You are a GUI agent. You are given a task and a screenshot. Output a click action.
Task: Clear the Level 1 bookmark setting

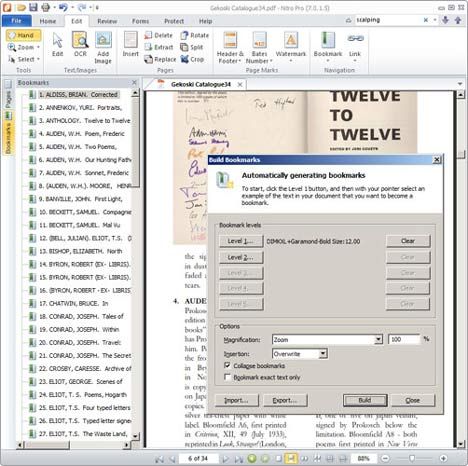click(x=408, y=241)
